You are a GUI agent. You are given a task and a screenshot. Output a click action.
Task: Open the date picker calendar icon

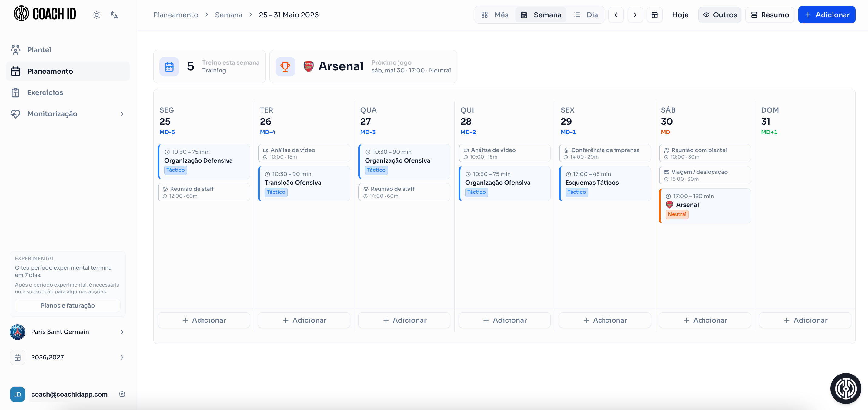pyautogui.click(x=654, y=15)
